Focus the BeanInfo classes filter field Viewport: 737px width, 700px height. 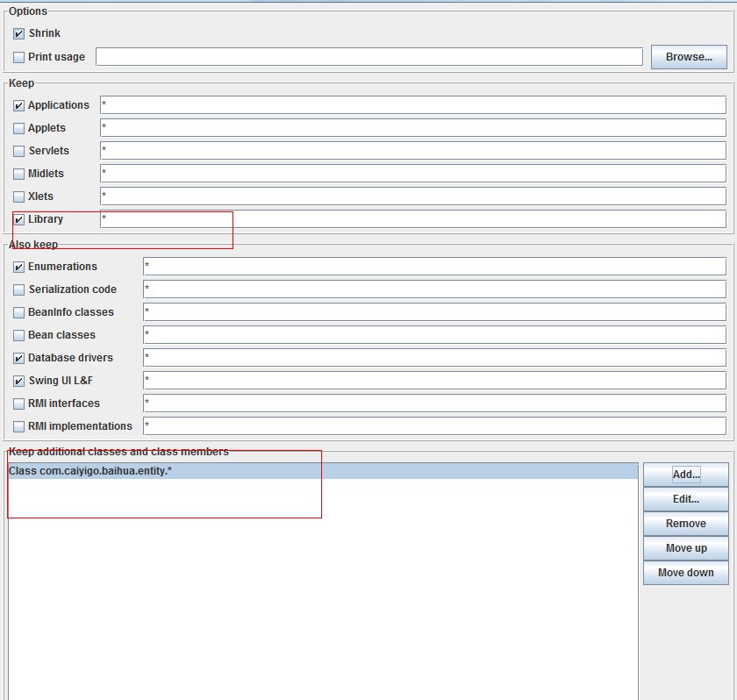(x=435, y=312)
